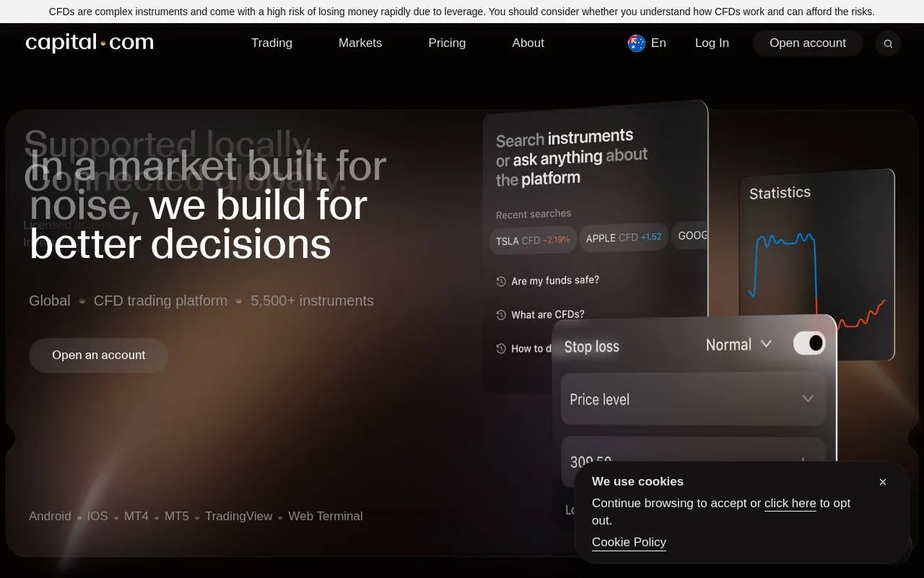The height and width of the screenshot is (578, 924).
Task: Click the capital.com logo
Action: pos(90,43)
